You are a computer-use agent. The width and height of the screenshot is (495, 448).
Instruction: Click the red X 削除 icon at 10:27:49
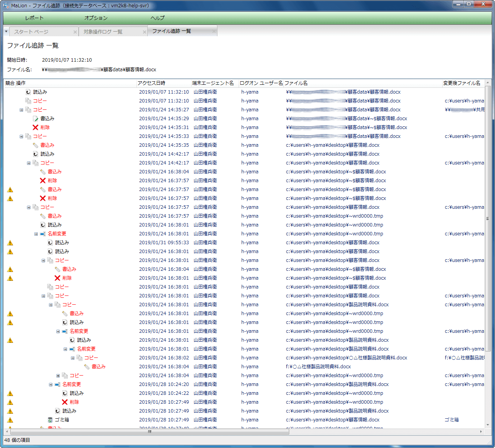[65, 402]
